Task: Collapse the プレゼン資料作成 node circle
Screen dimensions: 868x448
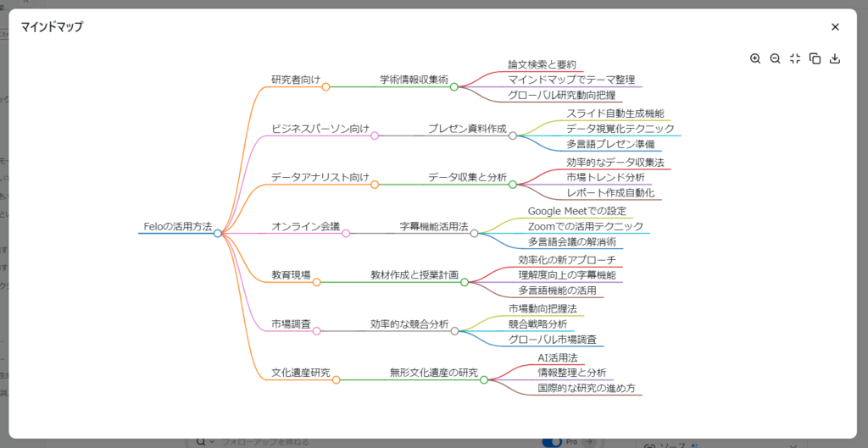Action: tap(513, 136)
